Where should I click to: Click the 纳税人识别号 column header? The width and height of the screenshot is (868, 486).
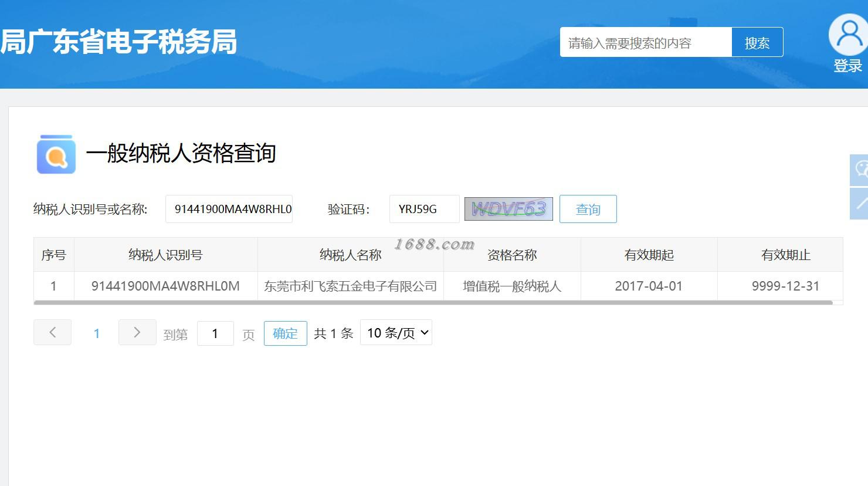(165, 255)
